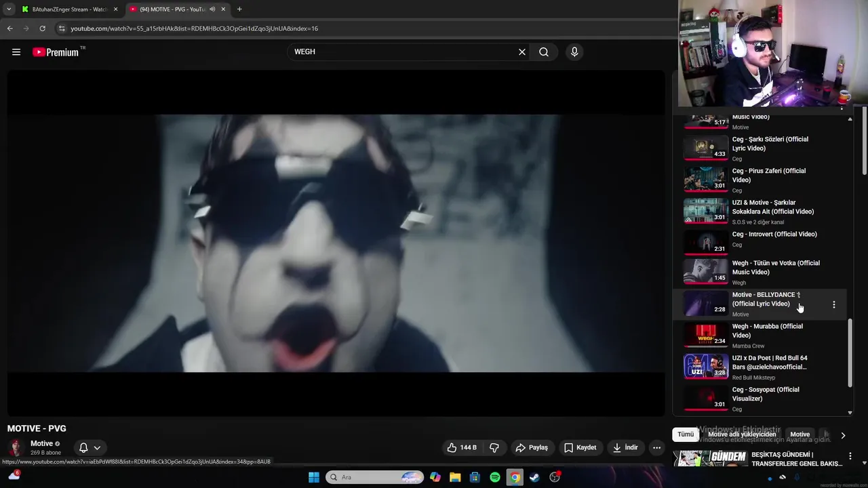Screen dimensions: 868x488
Task: Open the notification bell dropdown for Motive
Action: click(x=90, y=447)
